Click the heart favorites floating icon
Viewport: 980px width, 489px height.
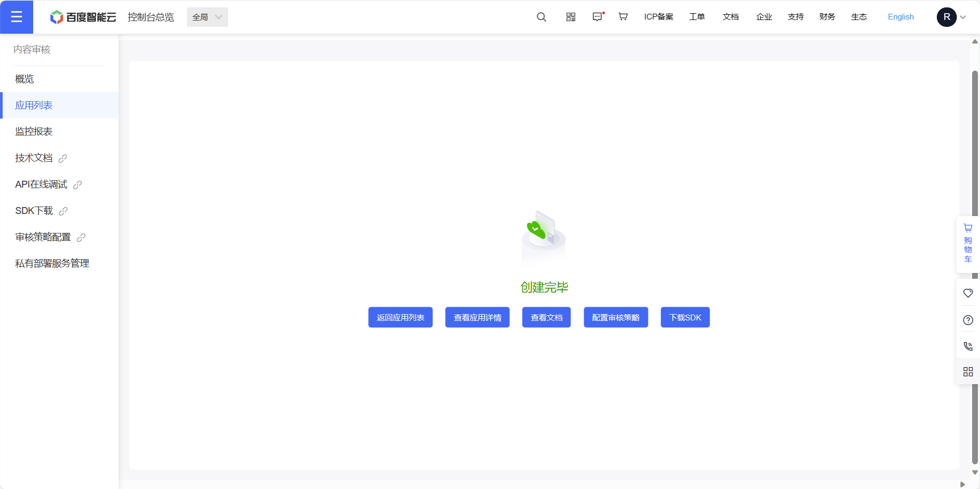pyautogui.click(x=968, y=293)
